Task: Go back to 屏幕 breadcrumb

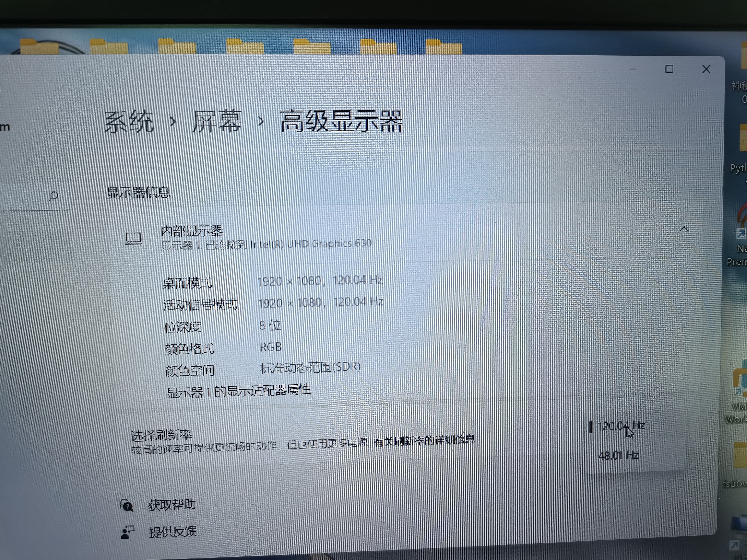Action: (217, 121)
